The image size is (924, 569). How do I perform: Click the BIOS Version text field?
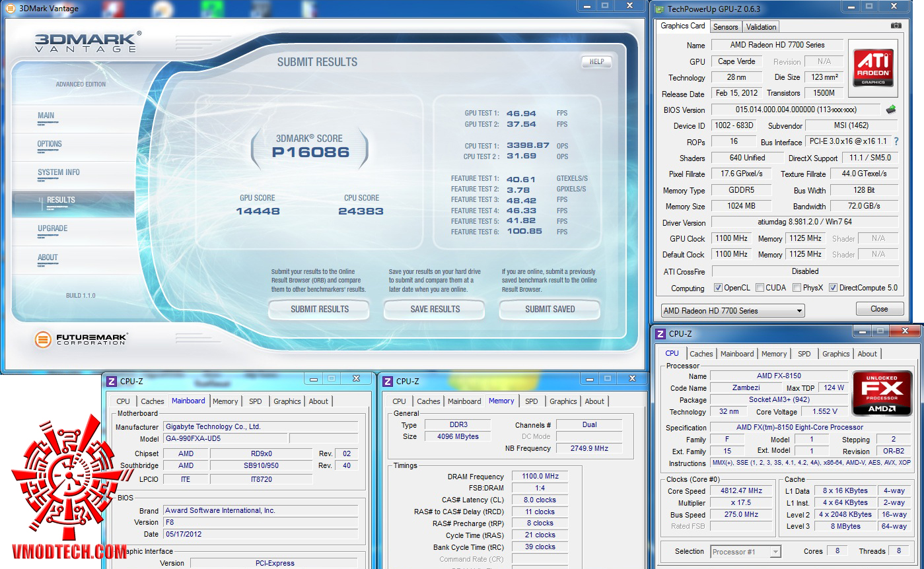[x=795, y=110]
